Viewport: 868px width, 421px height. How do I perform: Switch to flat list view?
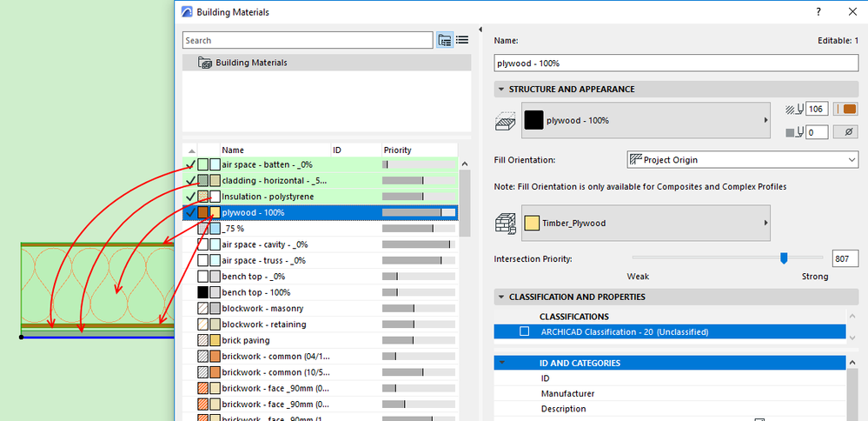point(462,40)
